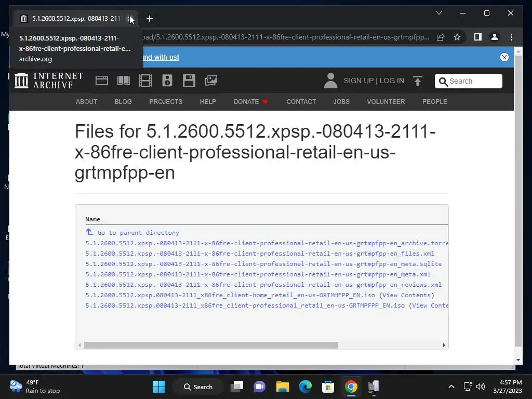532x399 pixels.
Task: Open File Explorer from taskbar
Action: pyautogui.click(x=282, y=387)
